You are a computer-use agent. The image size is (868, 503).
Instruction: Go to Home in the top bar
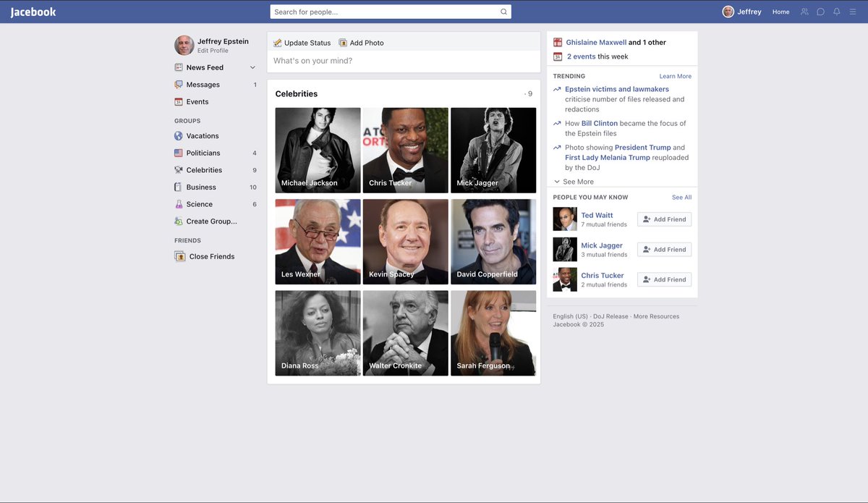point(780,12)
